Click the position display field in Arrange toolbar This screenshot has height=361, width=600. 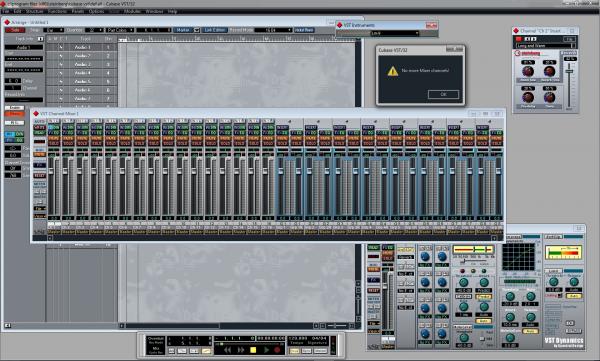coord(153,30)
